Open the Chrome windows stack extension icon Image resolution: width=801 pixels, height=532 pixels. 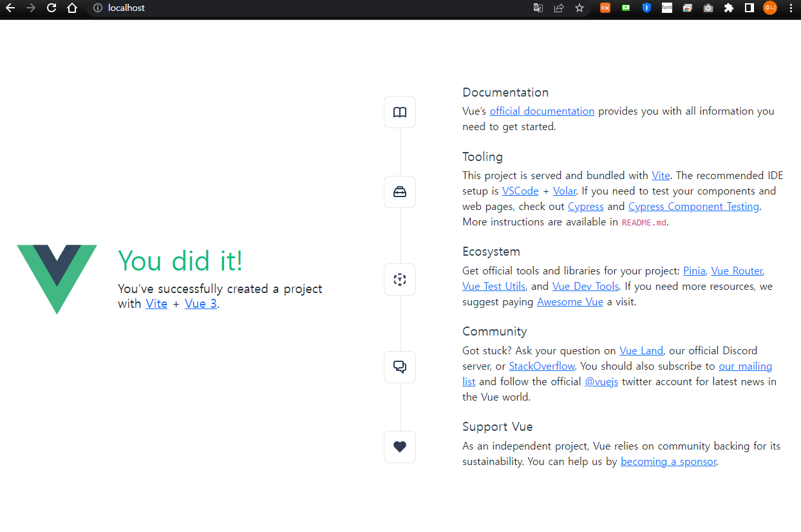click(x=688, y=8)
